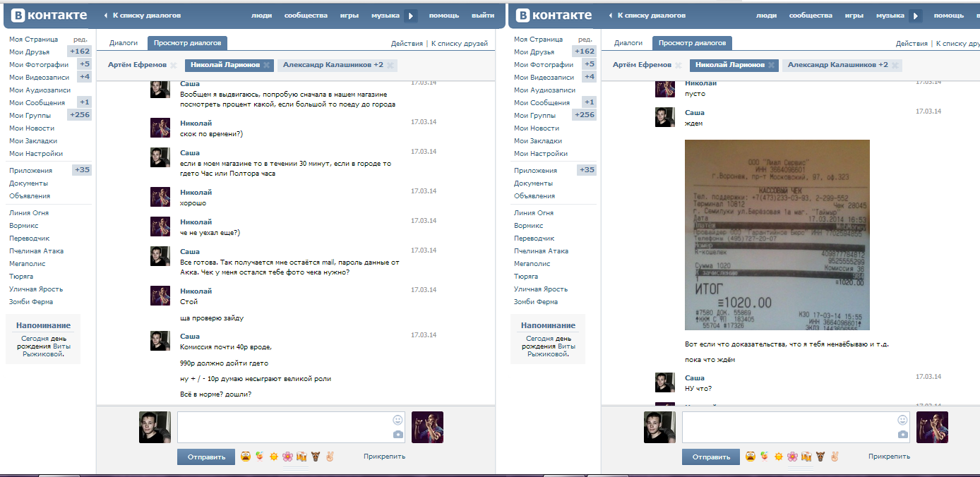
Task: Open Мои Сообщения in left window sidebar
Action: click(37, 102)
